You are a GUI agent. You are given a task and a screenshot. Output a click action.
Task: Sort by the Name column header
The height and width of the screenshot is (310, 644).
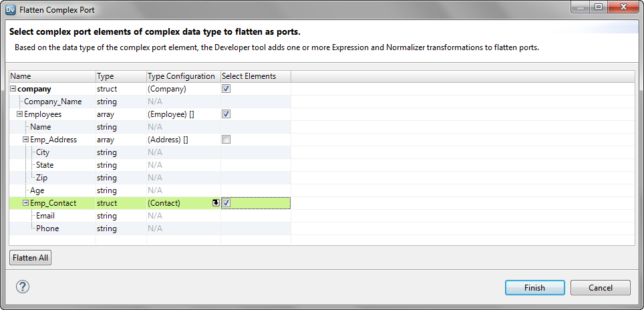(x=53, y=76)
